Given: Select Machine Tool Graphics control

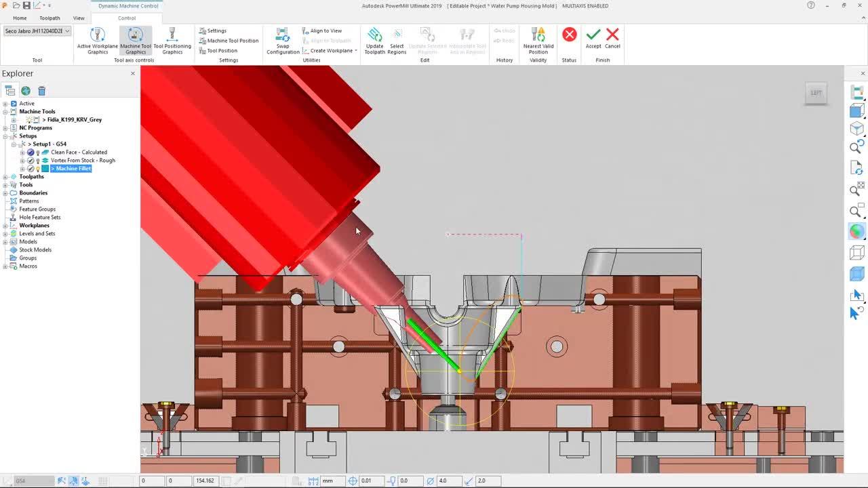Looking at the screenshot, I should click(x=136, y=41).
